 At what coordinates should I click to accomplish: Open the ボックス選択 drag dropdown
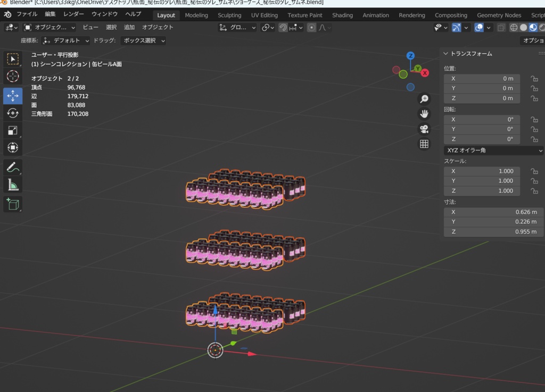tap(143, 40)
